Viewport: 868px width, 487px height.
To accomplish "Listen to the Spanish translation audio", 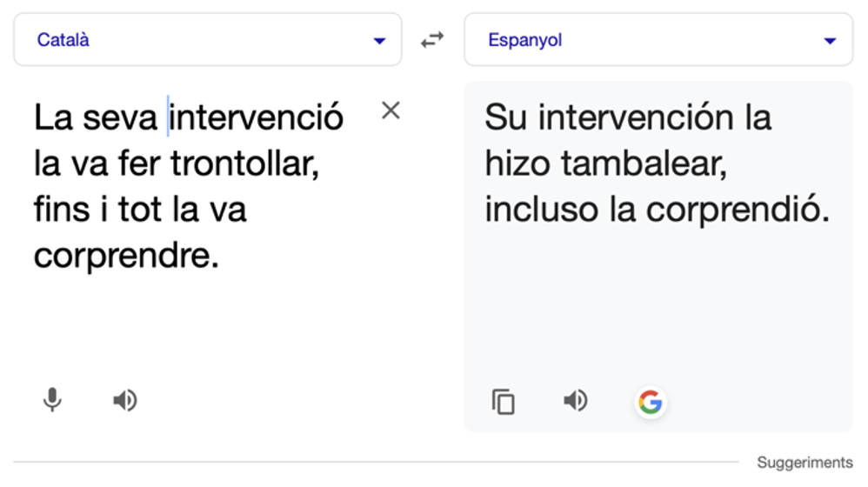I will pyautogui.click(x=575, y=400).
